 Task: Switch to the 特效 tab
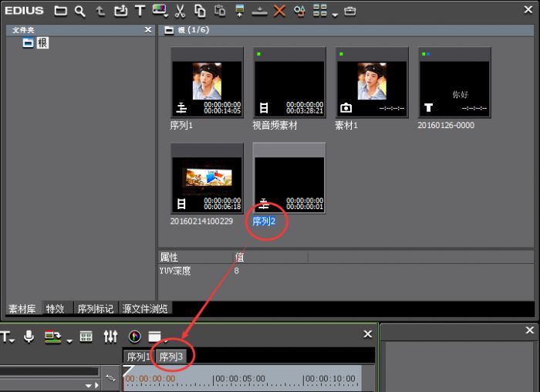[x=55, y=309]
